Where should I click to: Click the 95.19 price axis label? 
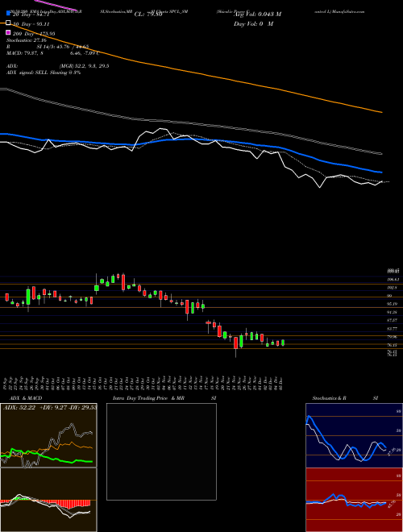click(x=393, y=304)
